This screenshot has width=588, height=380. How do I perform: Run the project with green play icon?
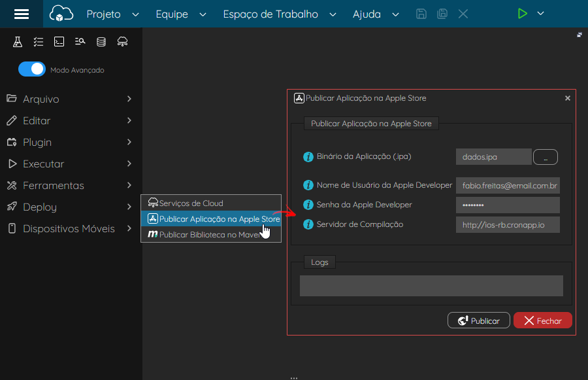[522, 14]
